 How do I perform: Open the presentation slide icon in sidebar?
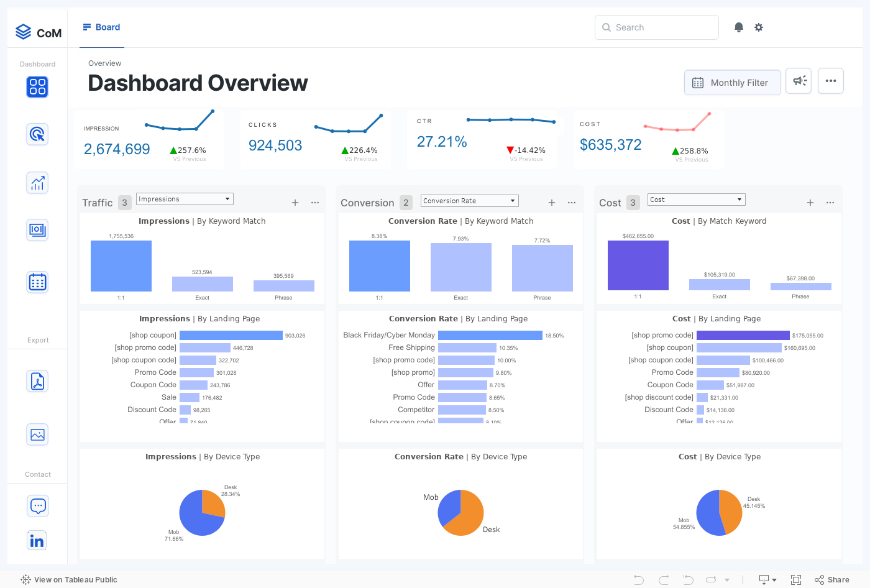coord(37,230)
